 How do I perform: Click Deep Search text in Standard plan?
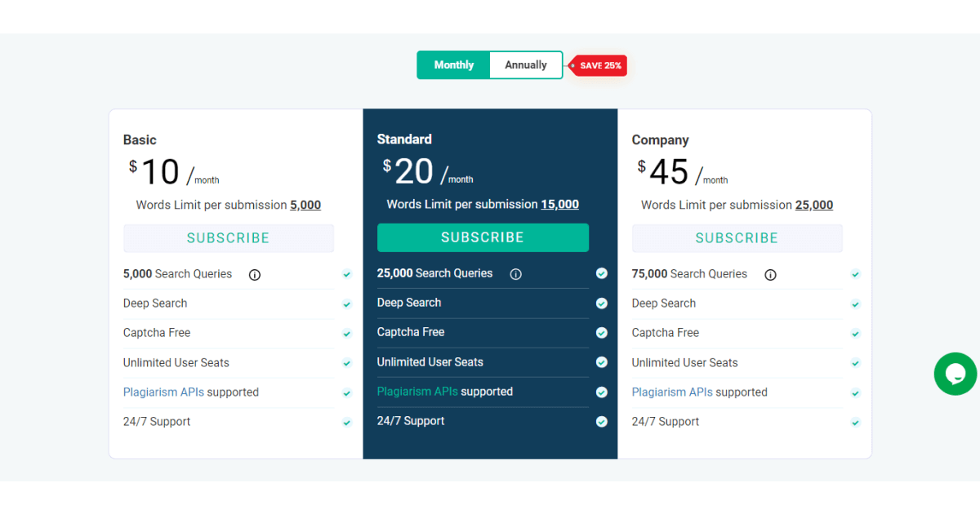tap(409, 303)
